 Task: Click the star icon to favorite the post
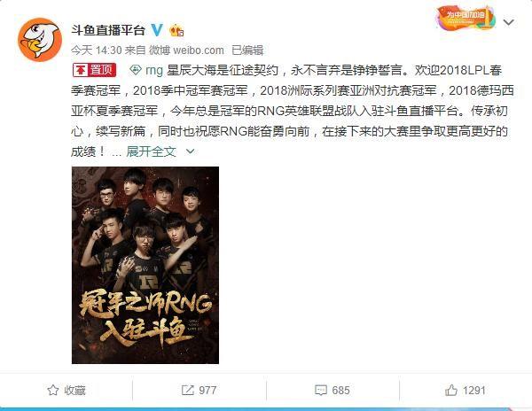click(52, 390)
